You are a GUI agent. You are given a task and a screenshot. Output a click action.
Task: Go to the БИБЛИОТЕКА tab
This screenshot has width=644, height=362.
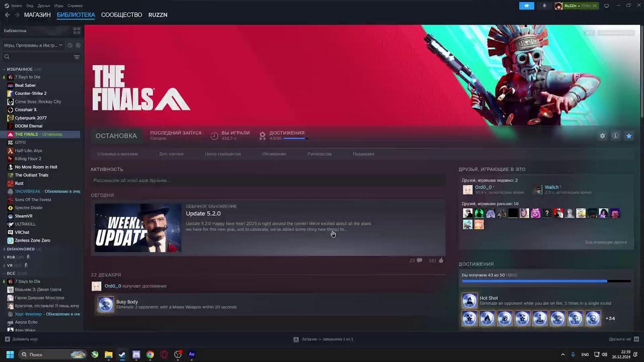(76, 15)
